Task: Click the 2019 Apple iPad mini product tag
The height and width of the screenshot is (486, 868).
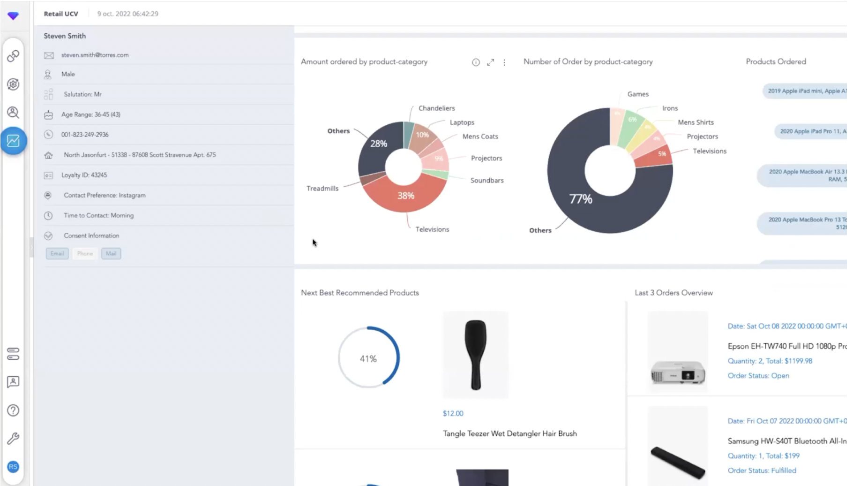Action: tap(805, 91)
